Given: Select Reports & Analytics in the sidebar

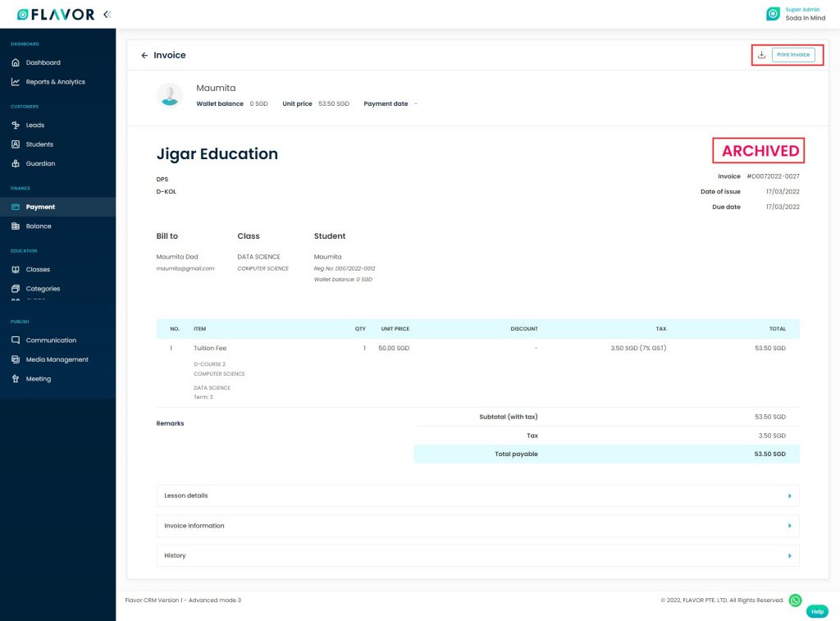Looking at the screenshot, I should point(16,81).
